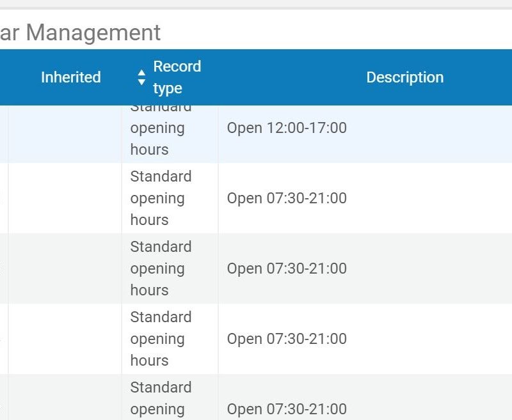Click the Record type sort descending arrow
This screenshot has width=512, height=420.
click(141, 81)
